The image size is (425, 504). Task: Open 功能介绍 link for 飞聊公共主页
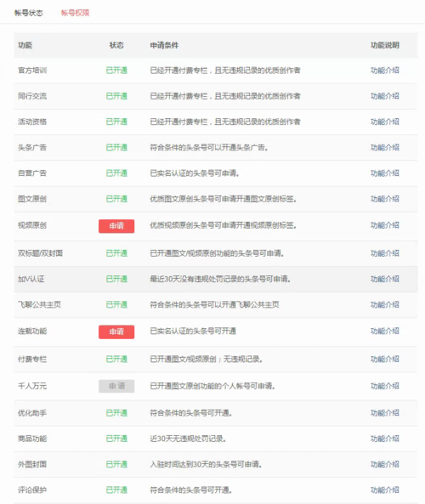tap(385, 305)
